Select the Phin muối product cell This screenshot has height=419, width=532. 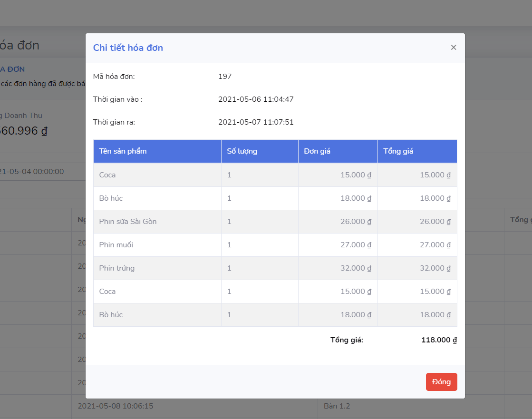pos(157,245)
